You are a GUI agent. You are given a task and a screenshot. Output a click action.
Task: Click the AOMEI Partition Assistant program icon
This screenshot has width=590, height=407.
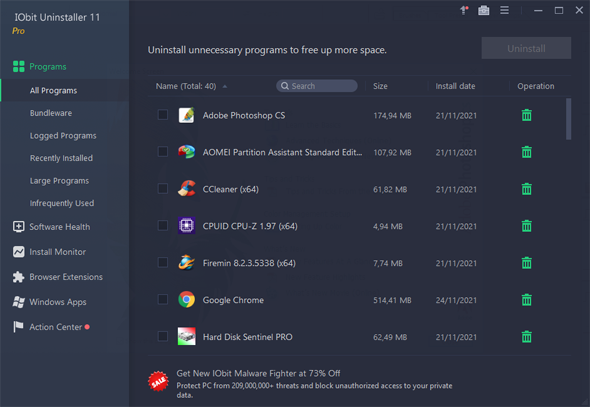click(186, 152)
